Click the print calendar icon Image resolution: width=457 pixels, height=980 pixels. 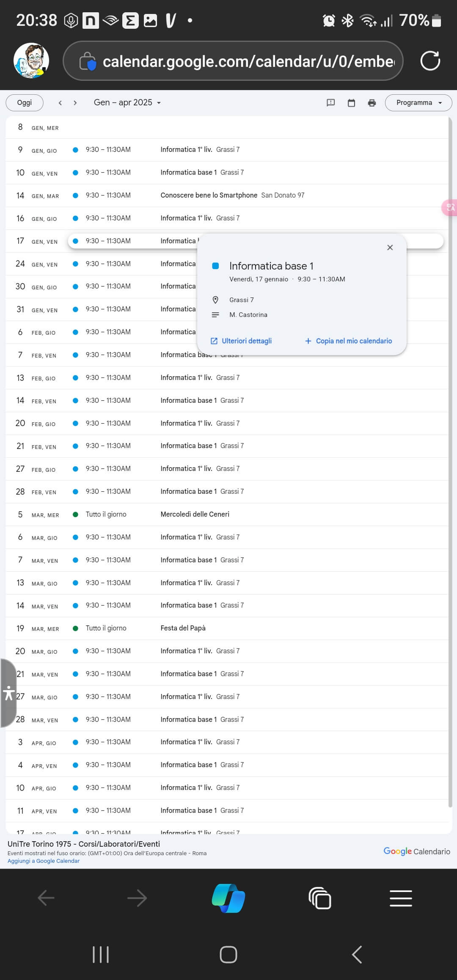click(x=372, y=103)
